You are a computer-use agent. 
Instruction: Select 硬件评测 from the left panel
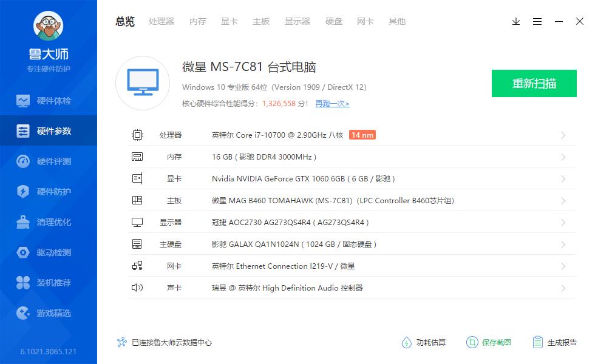[x=49, y=161]
